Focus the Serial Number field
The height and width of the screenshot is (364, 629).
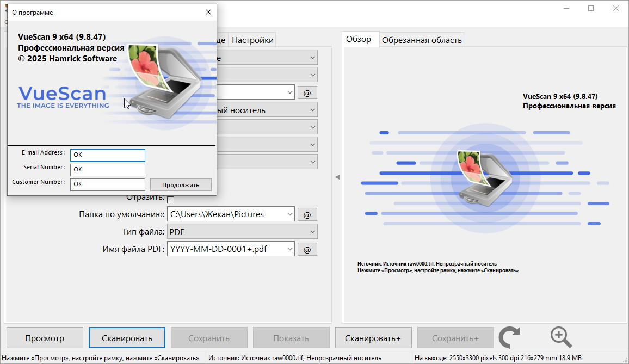(x=108, y=170)
